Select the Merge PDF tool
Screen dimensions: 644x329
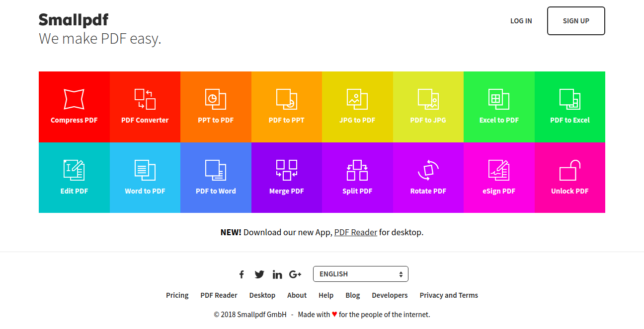286,178
